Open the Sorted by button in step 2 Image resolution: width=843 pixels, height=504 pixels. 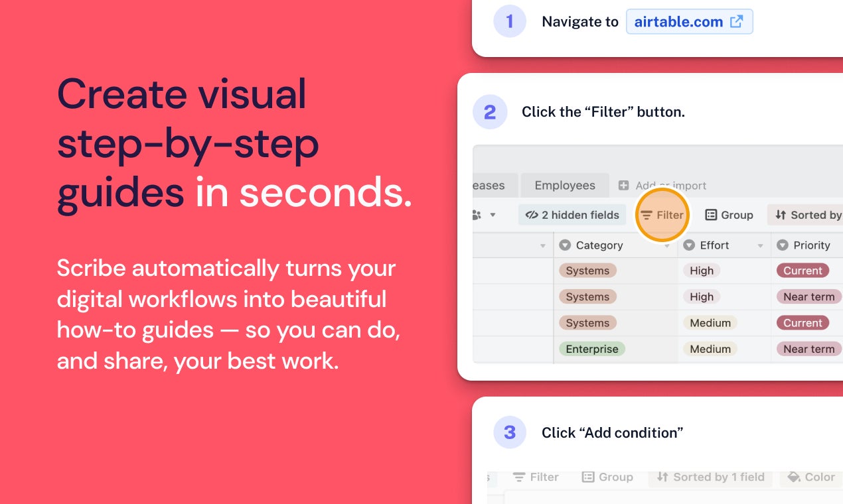point(806,215)
